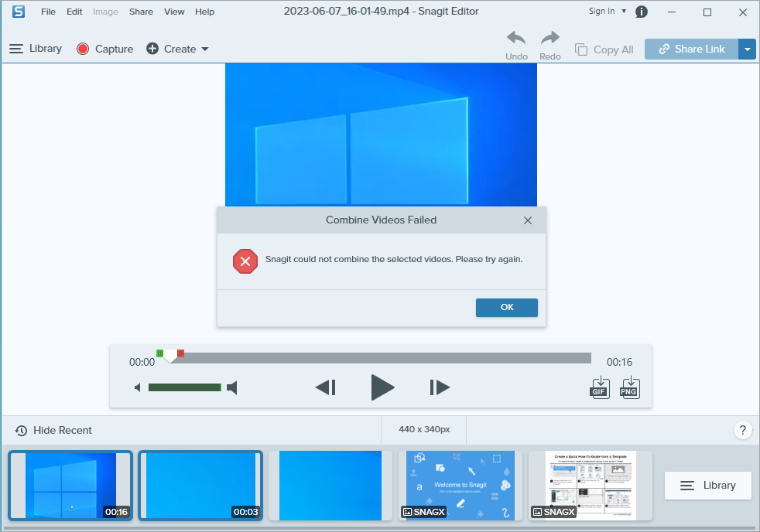Open the Library from the bottom-right button
The width and height of the screenshot is (760, 532).
tap(707, 486)
